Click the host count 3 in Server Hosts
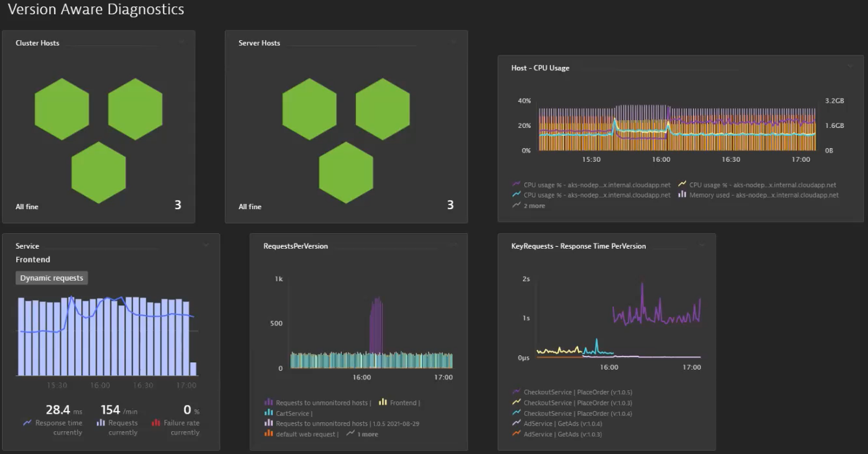The image size is (868, 454). coord(450,205)
